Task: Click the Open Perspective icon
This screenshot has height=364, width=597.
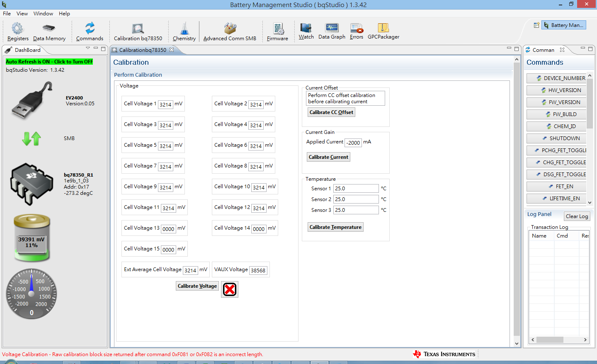Action: (x=536, y=25)
